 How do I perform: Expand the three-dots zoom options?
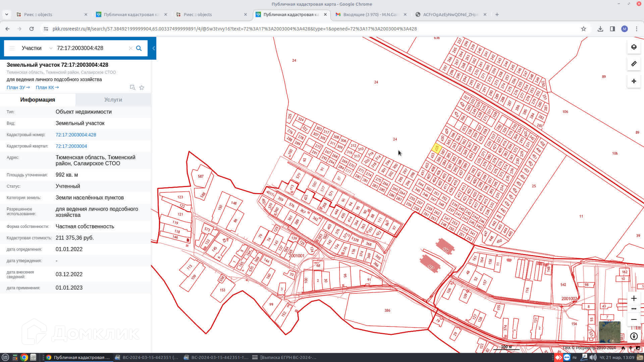634,309
